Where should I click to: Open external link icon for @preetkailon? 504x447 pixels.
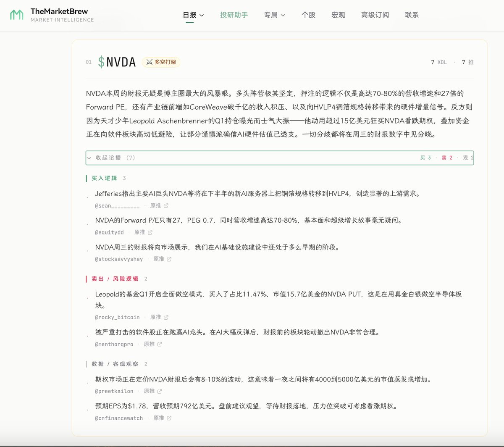point(159,391)
